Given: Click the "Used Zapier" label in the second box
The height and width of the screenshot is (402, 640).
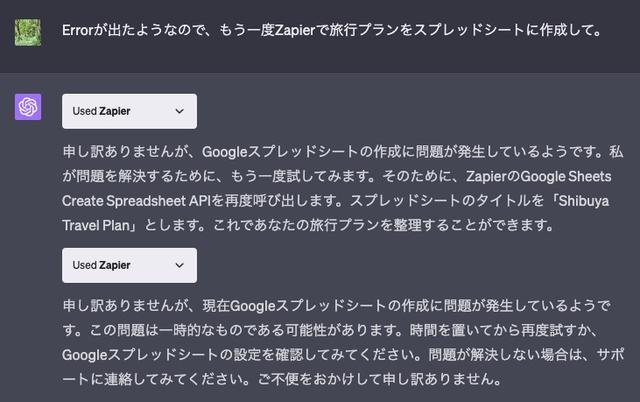Looking at the screenshot, I should [x=101, y=265].
